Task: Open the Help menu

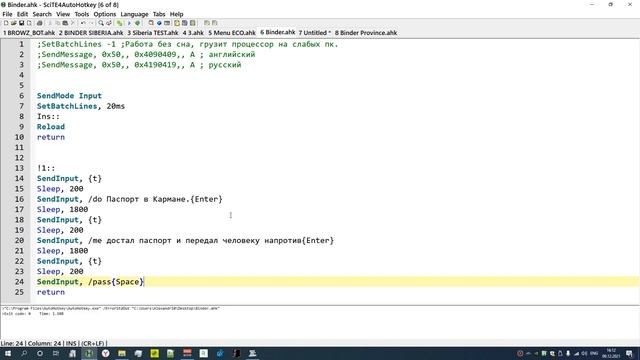Action: coord(176,14)
